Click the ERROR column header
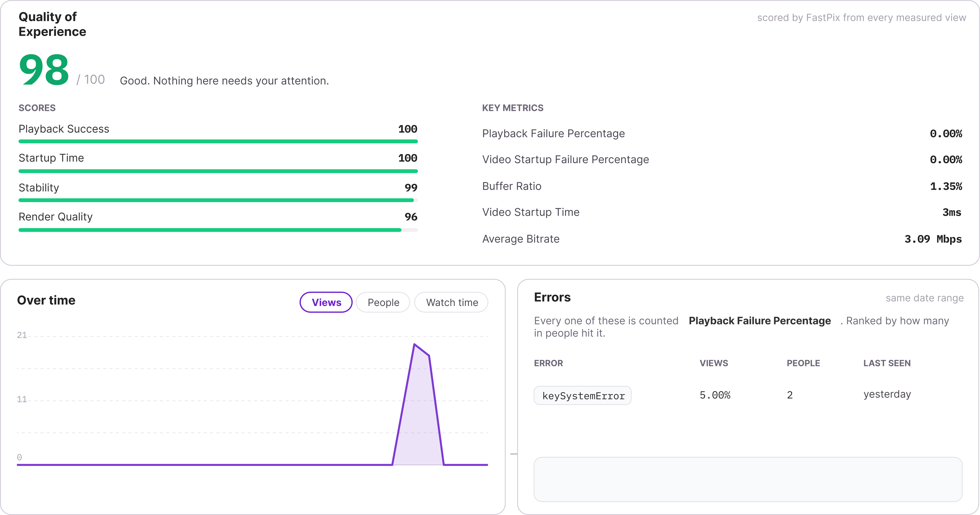980x515 pixels. coord(548,363)
